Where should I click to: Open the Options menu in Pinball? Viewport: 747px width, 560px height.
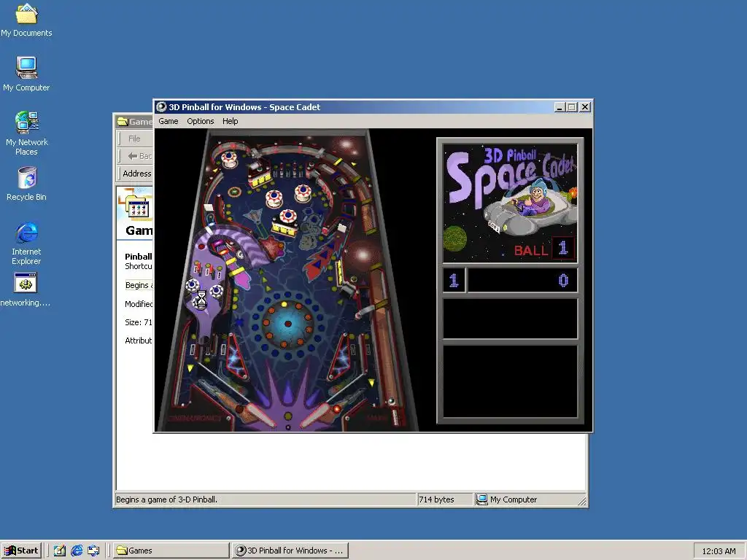coord(200,121)
